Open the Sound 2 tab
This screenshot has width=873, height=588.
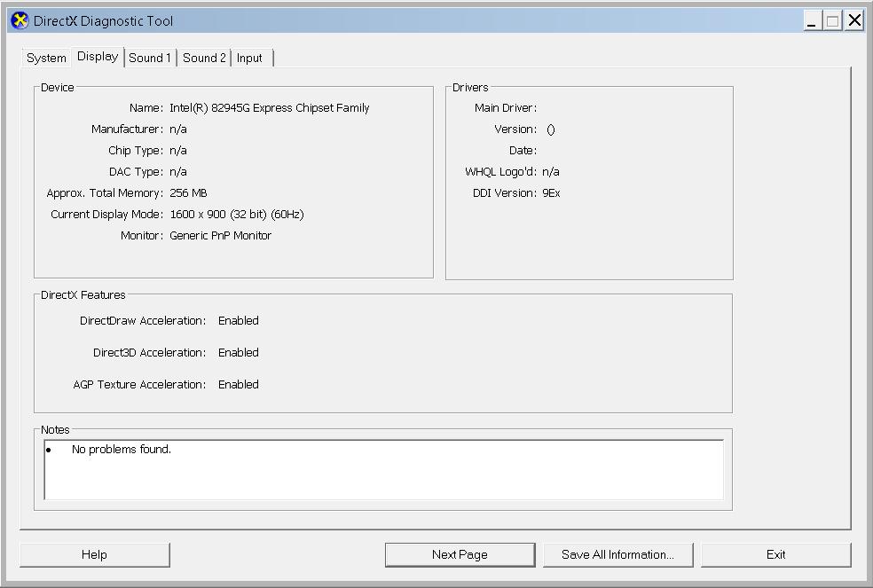tap(204, 58)
